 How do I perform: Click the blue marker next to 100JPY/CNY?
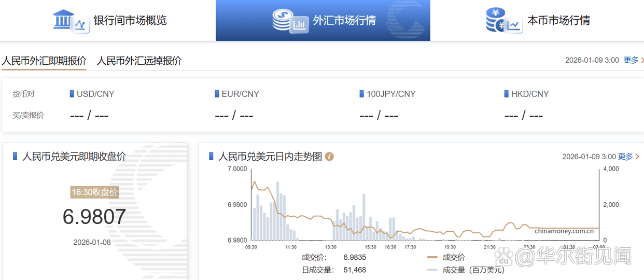pos(361,94)
